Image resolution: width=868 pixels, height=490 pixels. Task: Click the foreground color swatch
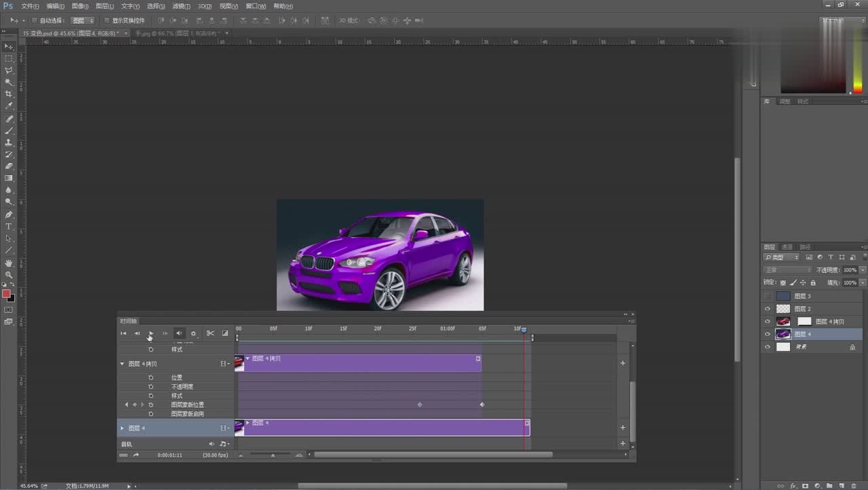(x=6, y=294)
